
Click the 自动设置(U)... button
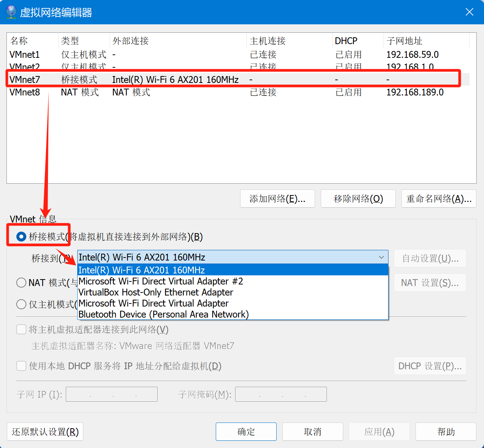(430, 259)
